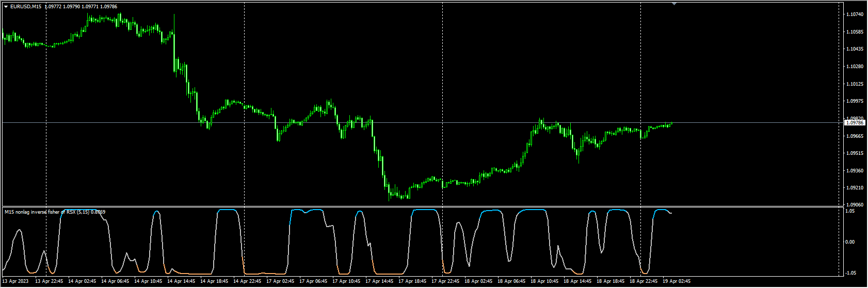Click price scale value 1.09975

[855, 101]
